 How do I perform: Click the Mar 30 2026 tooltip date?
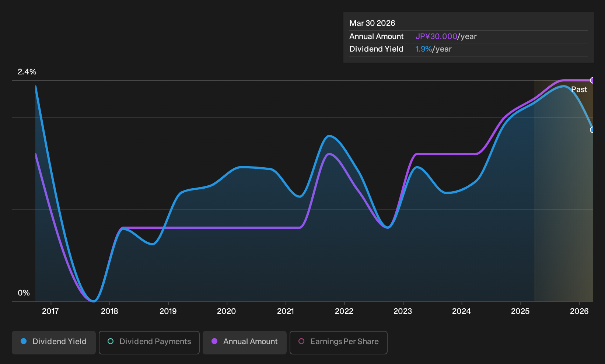(x=372, y=23)
